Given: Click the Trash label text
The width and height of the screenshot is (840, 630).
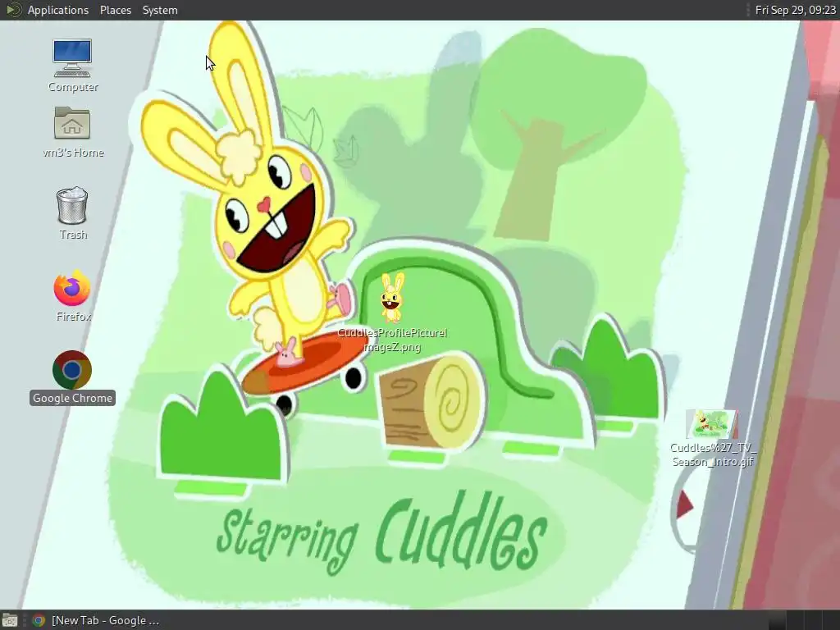Looking at the screenshot, I should pyautogui.click(x=73, y=235).
